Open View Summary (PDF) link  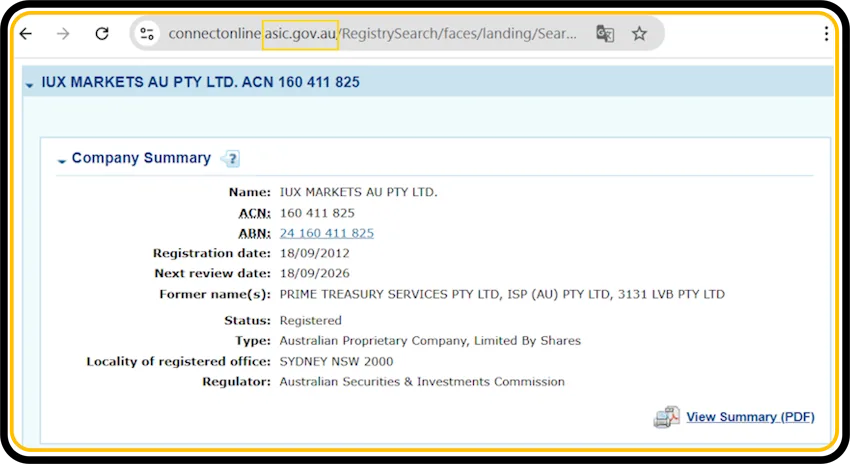point(750,417)
